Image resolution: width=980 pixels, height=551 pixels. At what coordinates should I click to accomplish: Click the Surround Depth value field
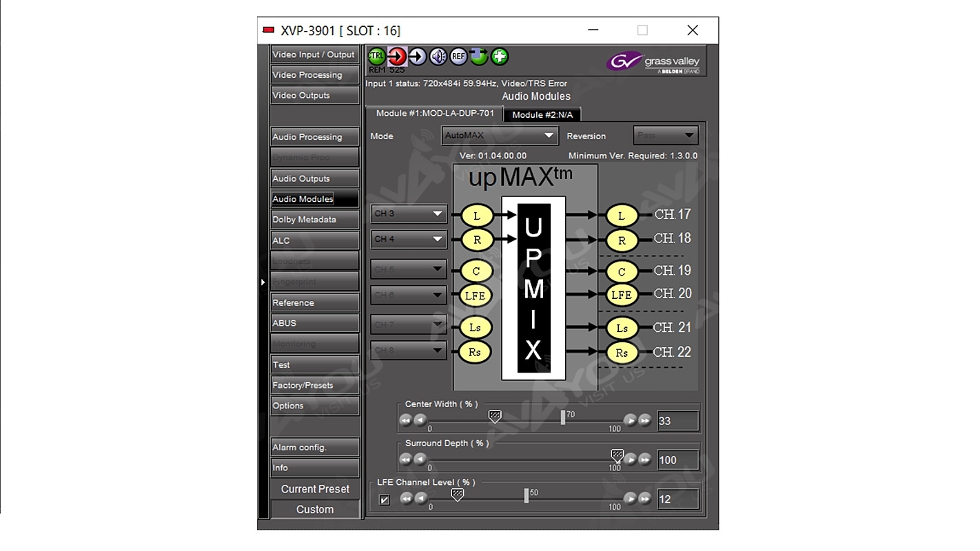coord(677,460)
